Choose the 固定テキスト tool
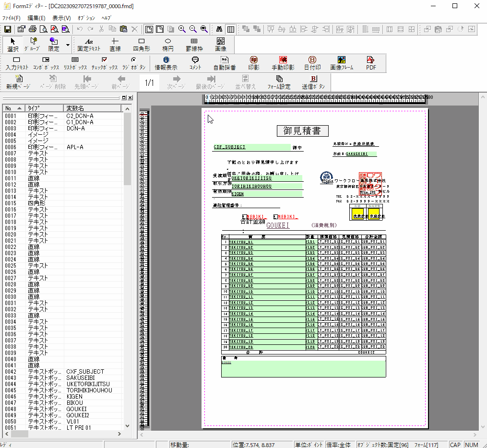 pos(89,45)
